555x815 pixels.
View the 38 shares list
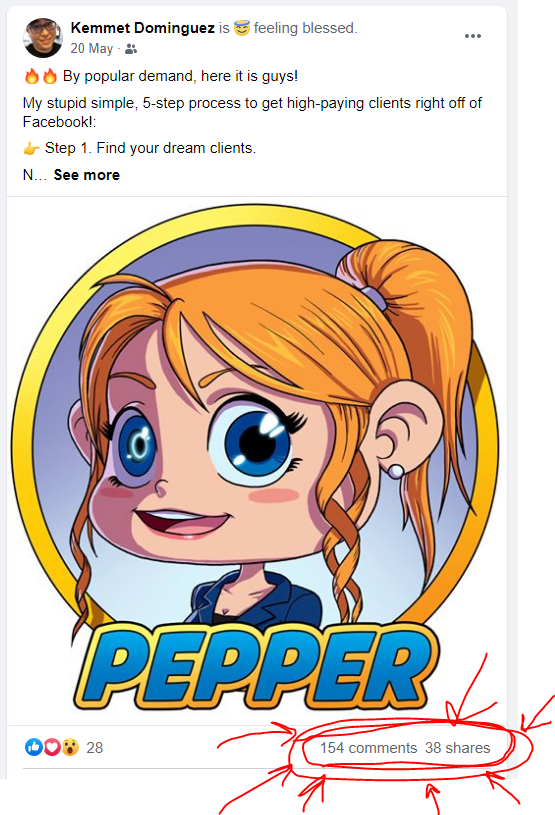457,748
